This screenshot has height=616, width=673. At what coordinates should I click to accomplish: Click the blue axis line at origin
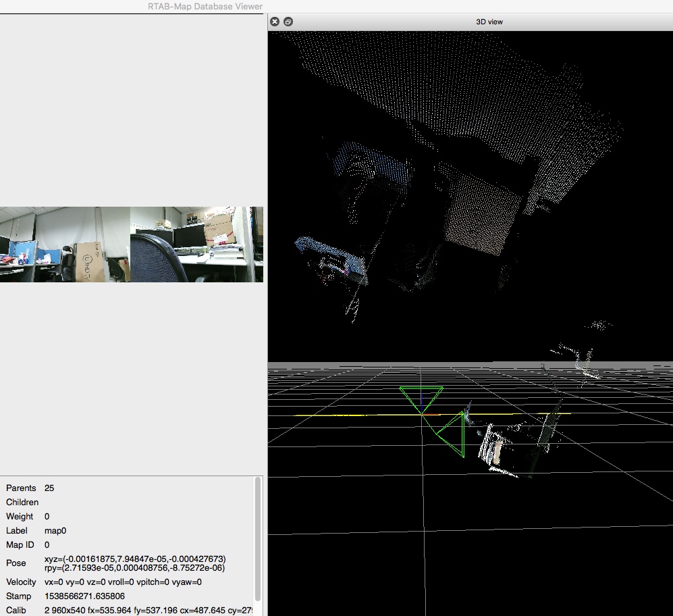(x=421, y=403)
